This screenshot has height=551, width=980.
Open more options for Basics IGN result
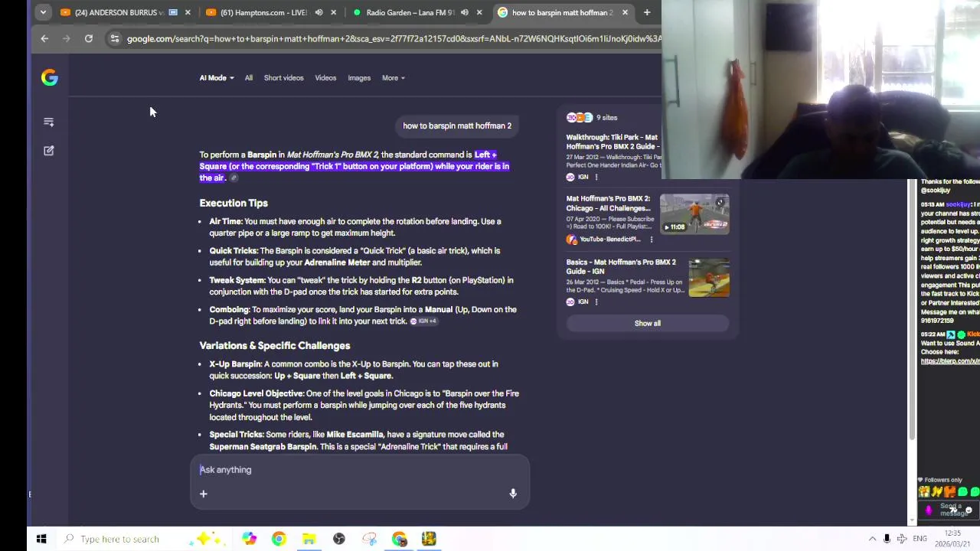click(x=596, y=302)
